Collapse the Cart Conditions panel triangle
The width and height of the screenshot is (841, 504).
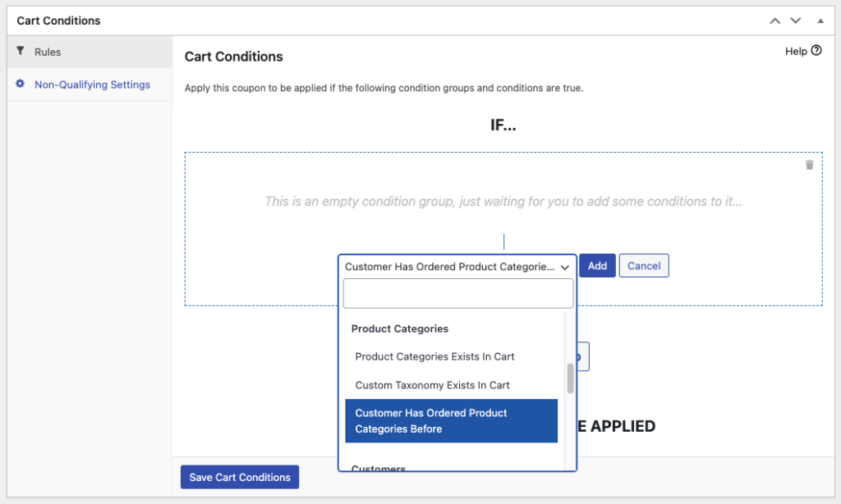820,21
